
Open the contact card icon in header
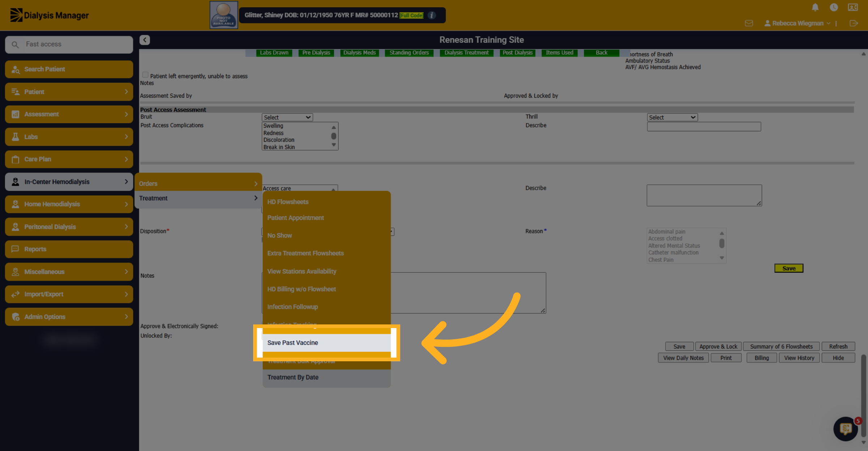click(853, 7)
